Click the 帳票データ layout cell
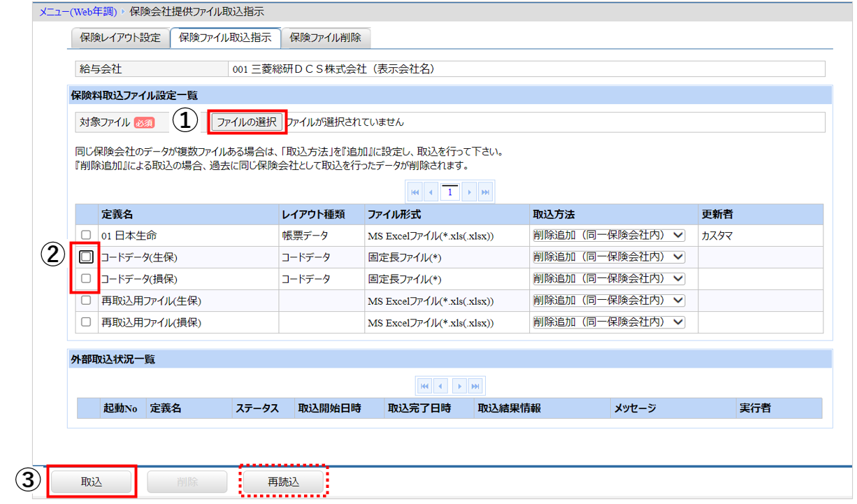Screen dimensions: 857x504 [305, 236]
